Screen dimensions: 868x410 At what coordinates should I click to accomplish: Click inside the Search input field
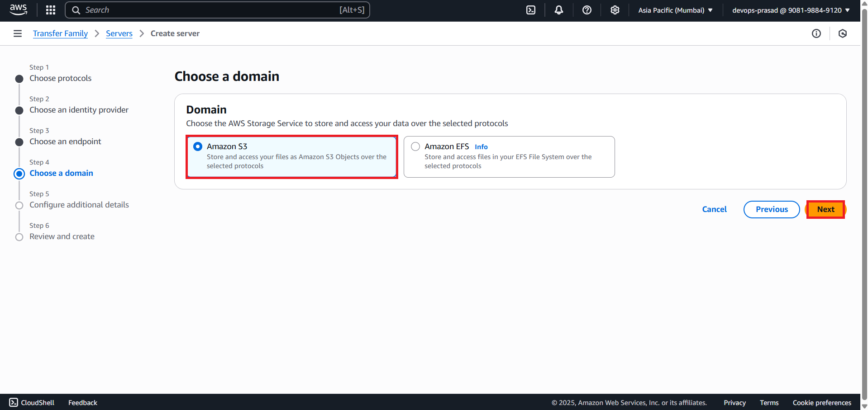point(217,9)
